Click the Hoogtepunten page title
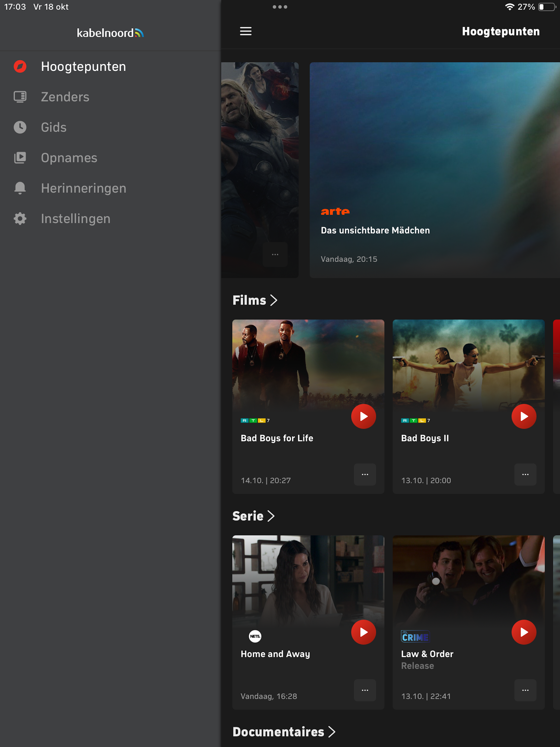 point(501,31)
